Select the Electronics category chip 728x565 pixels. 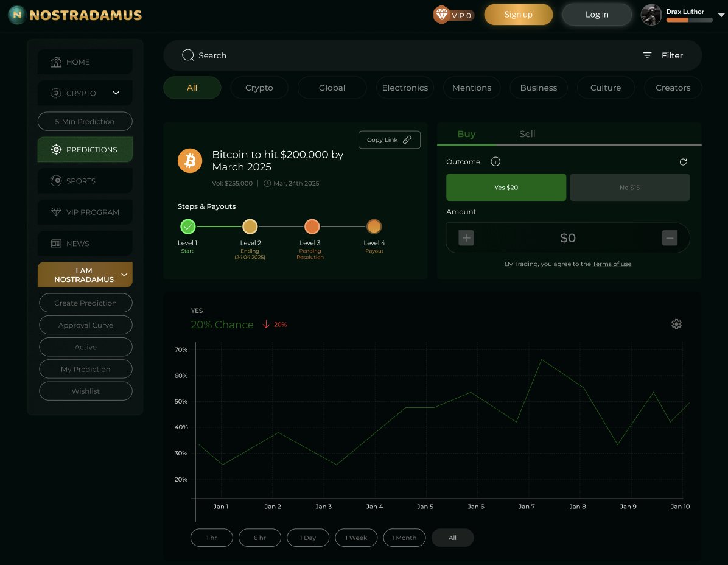point(405,88)
